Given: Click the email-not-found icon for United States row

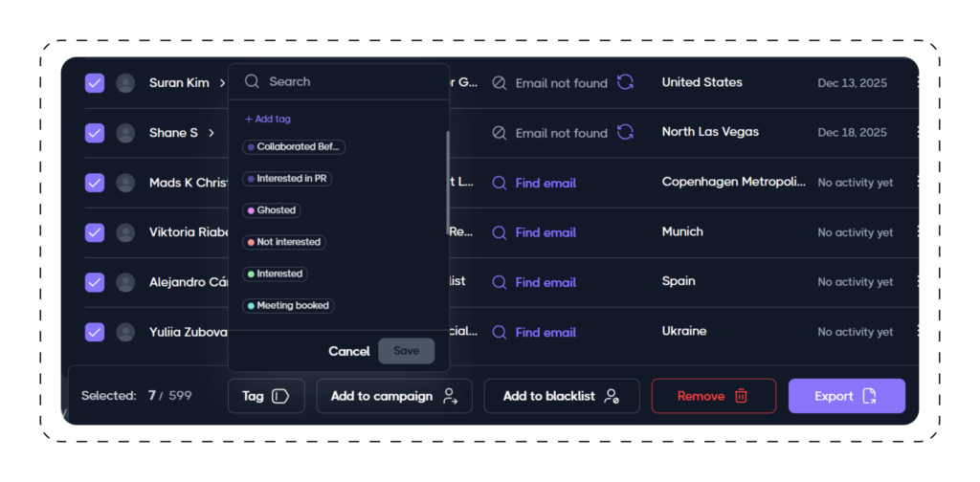Looking at the screenshot, I should click(x=499, y=83).
